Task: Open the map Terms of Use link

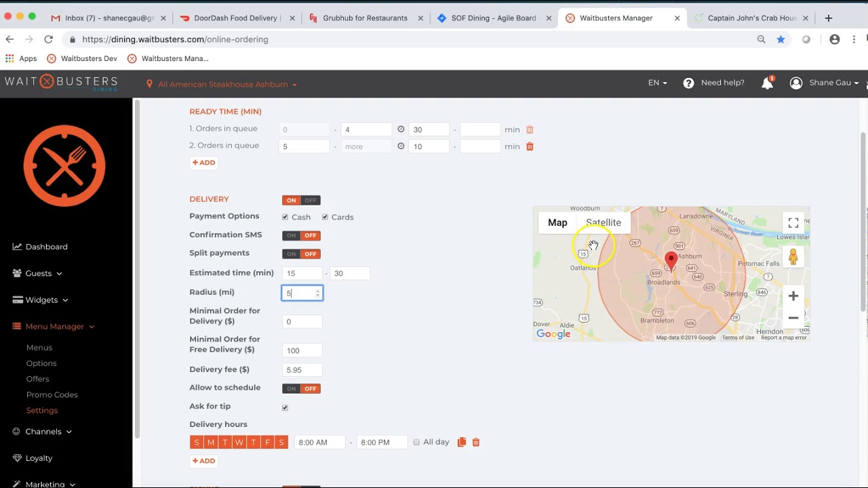Action: point(738,338)
